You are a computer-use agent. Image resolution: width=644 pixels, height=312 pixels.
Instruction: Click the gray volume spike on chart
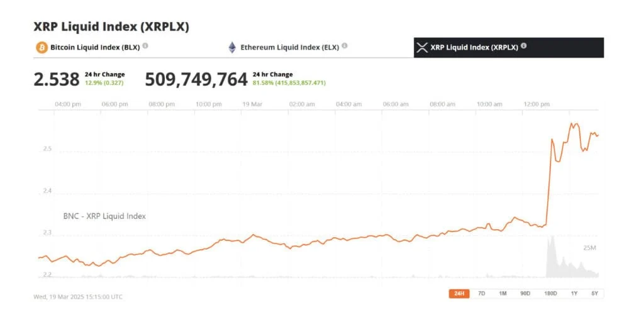[552, 258]
